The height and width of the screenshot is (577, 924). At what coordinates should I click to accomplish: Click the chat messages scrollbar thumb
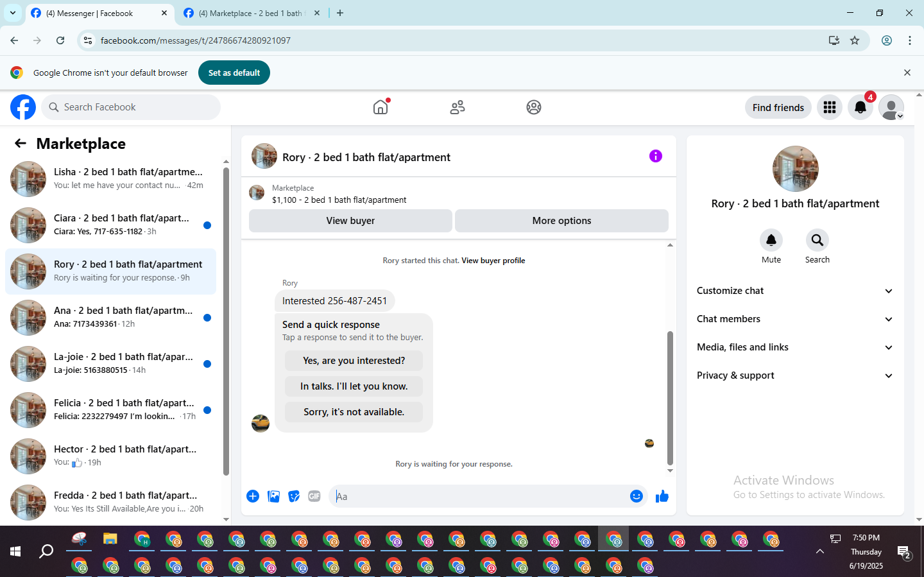670,398
